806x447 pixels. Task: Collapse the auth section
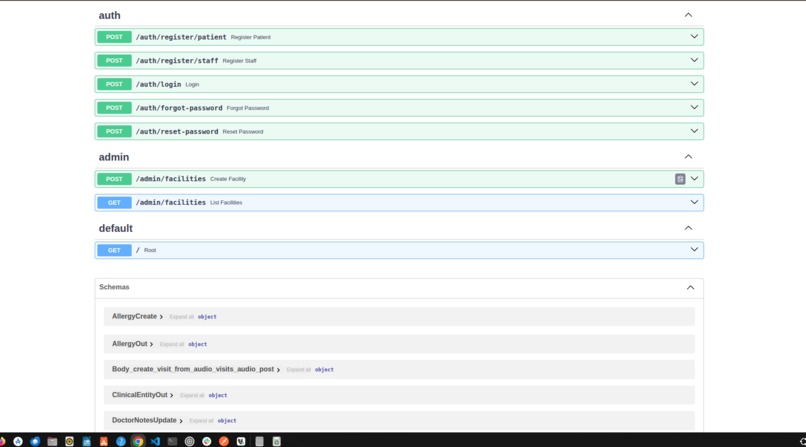coord(688,15)
